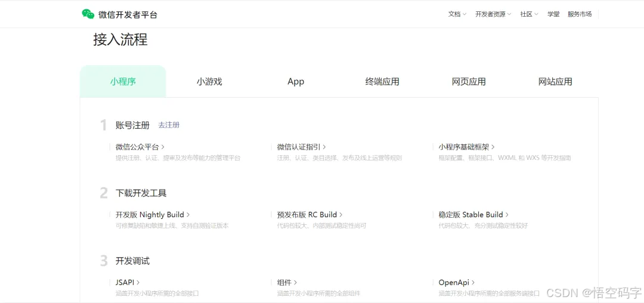Click description 代码包较大、内部测试稳定性尚可
Screen dimensions: 644x303
pyautogui.click(x=321, y=225)
